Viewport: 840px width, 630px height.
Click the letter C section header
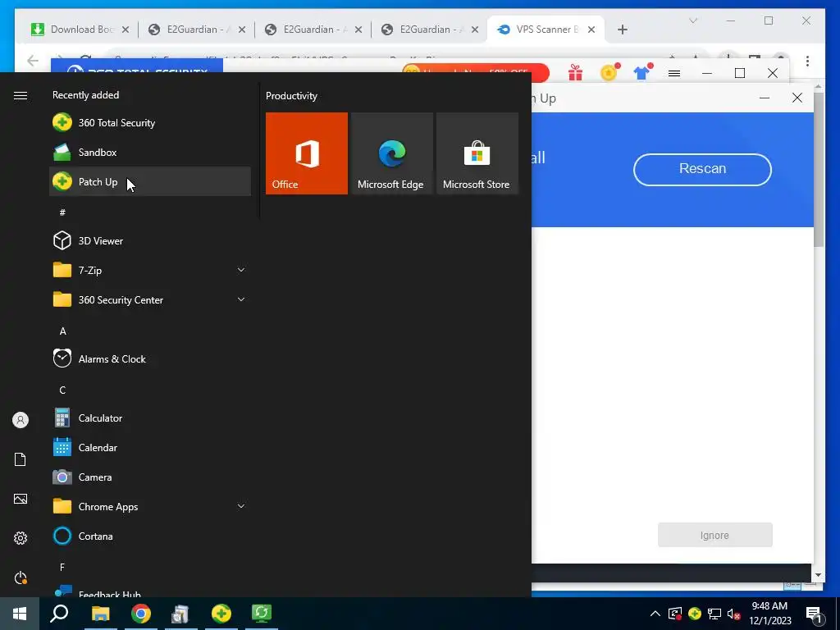62,390
